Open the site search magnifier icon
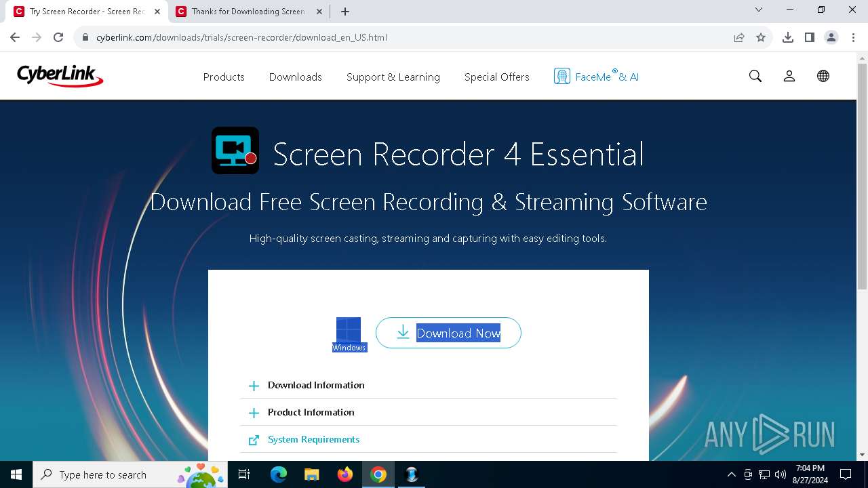868x488 pixels. (755, 77)
